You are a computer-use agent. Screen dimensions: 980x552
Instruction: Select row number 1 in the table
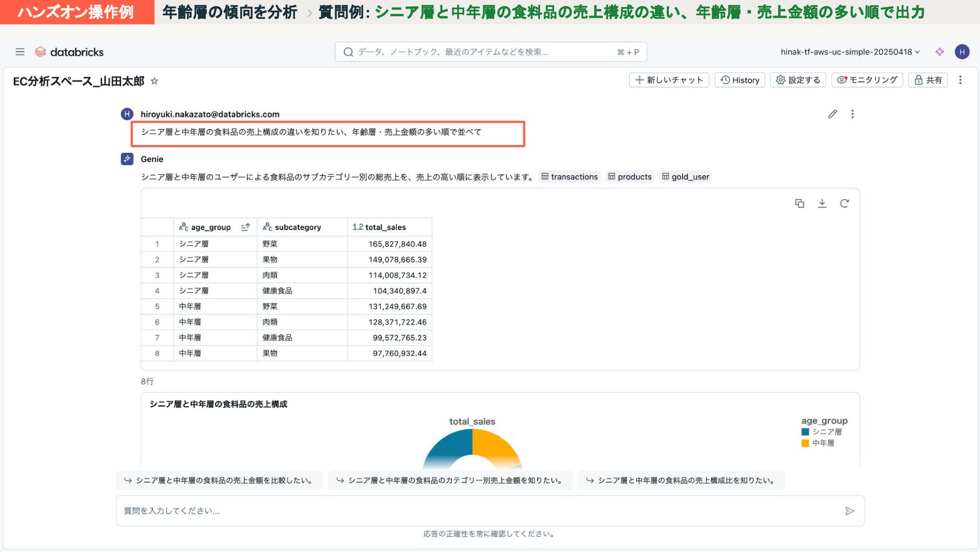157,244
